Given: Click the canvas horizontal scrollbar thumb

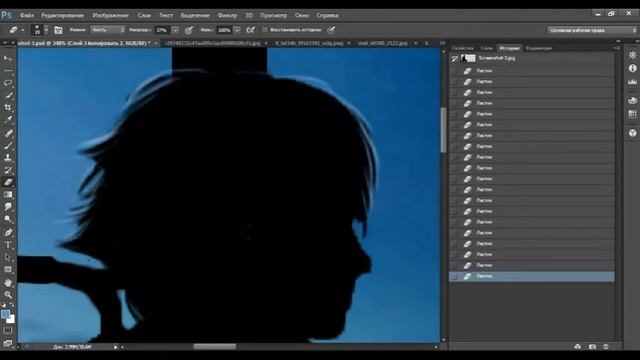Looking at the screenshot, I should (215, 347).
